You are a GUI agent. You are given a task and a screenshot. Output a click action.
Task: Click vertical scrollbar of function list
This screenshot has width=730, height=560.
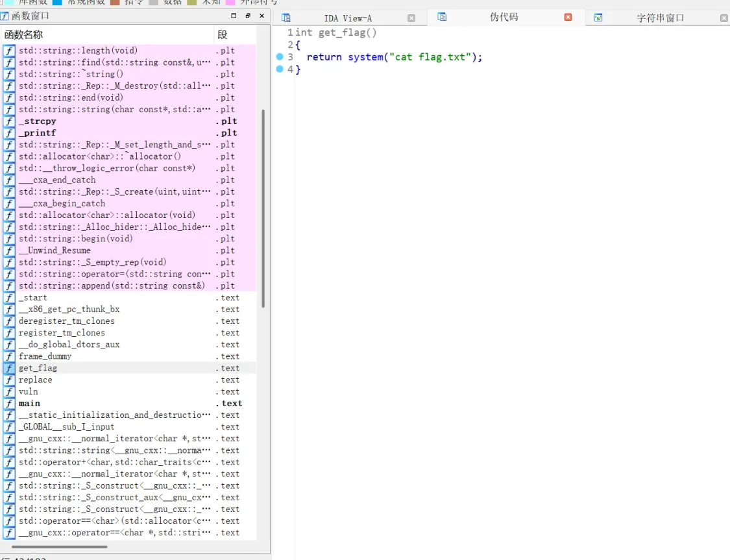[x=263, y=208]
